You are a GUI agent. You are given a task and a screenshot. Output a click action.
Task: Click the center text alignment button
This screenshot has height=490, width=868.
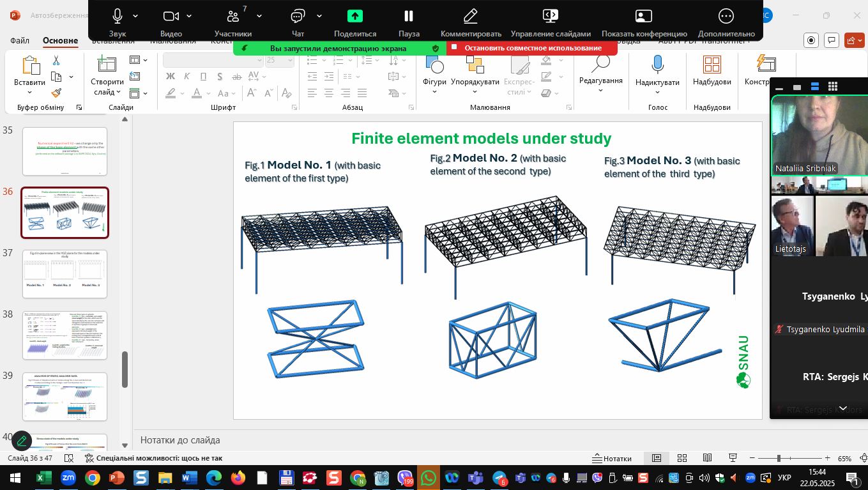point(329,93)
